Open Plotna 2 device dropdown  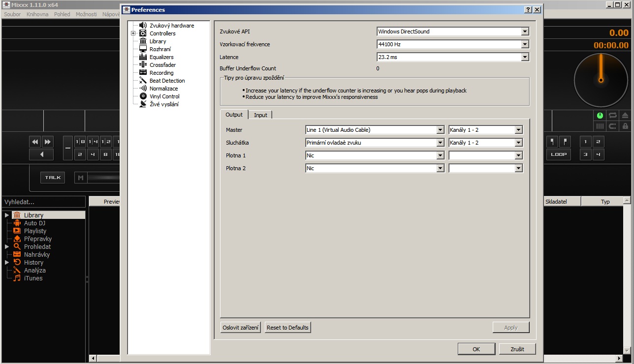[x=375, y=168]
